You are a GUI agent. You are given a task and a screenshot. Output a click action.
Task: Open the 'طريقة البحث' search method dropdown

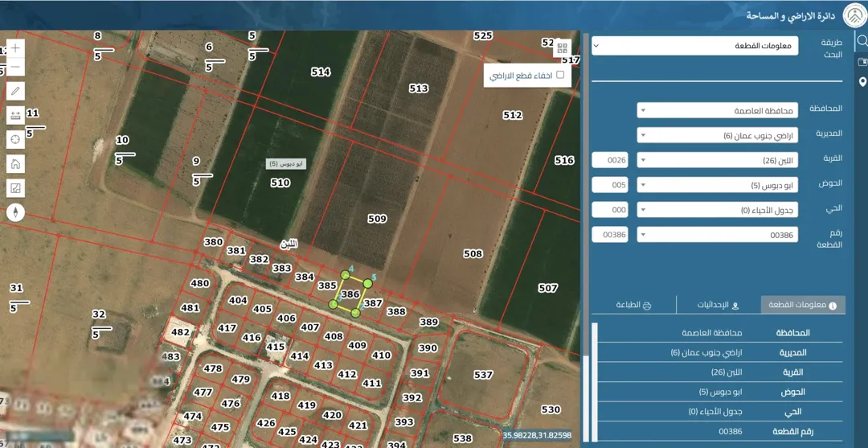[x=694, y=46]
